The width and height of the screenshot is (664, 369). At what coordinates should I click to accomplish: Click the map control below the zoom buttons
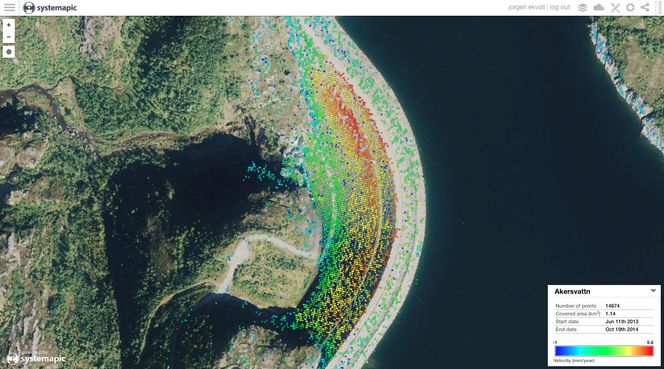click(x=8, y=52)
